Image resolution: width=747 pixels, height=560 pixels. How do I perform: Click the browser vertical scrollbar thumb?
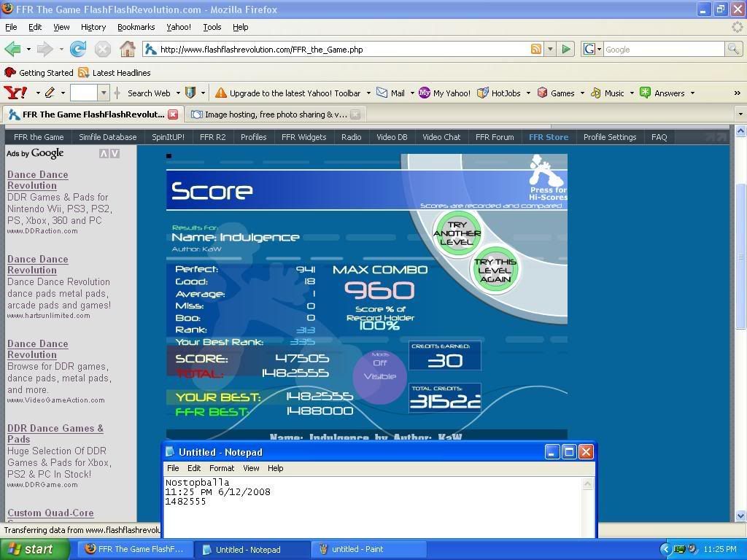coord(740,255)
